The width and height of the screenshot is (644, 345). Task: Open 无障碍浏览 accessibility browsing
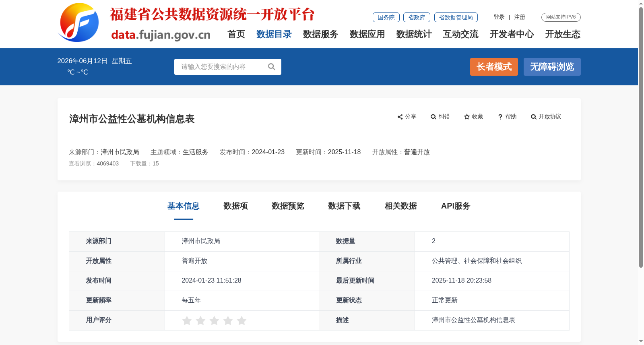click(552, 67)
